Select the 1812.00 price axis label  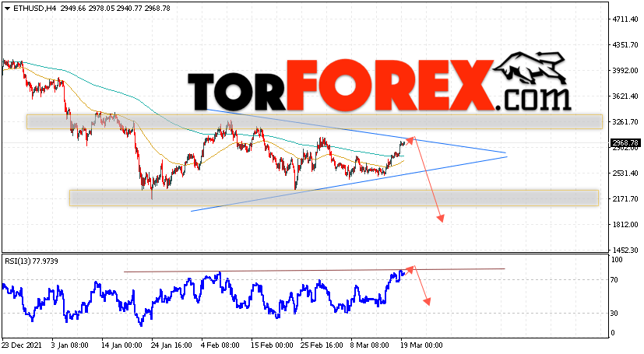pos(625,224)
